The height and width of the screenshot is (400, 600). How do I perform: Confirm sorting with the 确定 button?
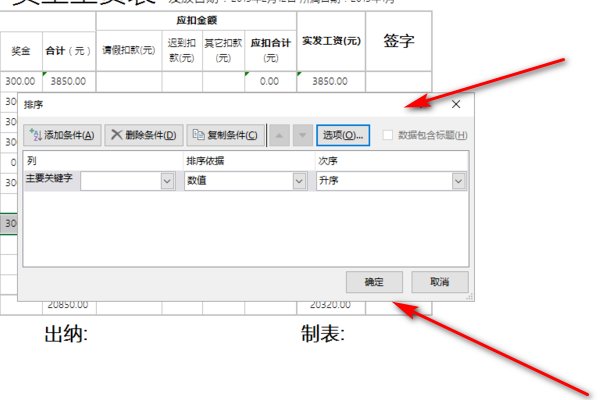(x=374, y=282)
